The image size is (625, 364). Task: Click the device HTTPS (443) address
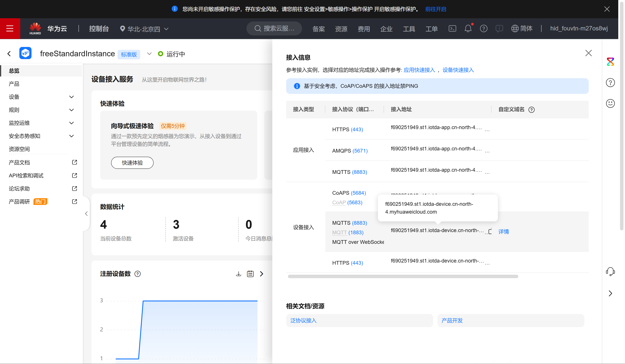[437, 261]
